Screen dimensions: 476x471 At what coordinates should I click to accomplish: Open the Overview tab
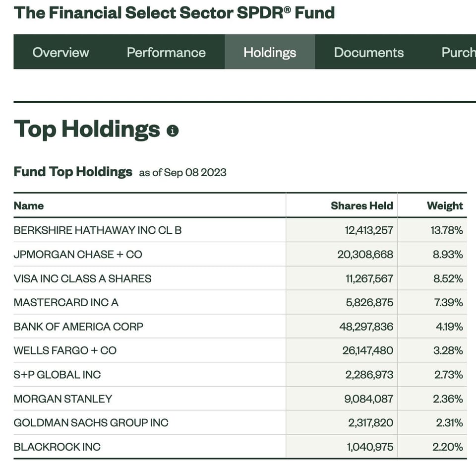60,53
